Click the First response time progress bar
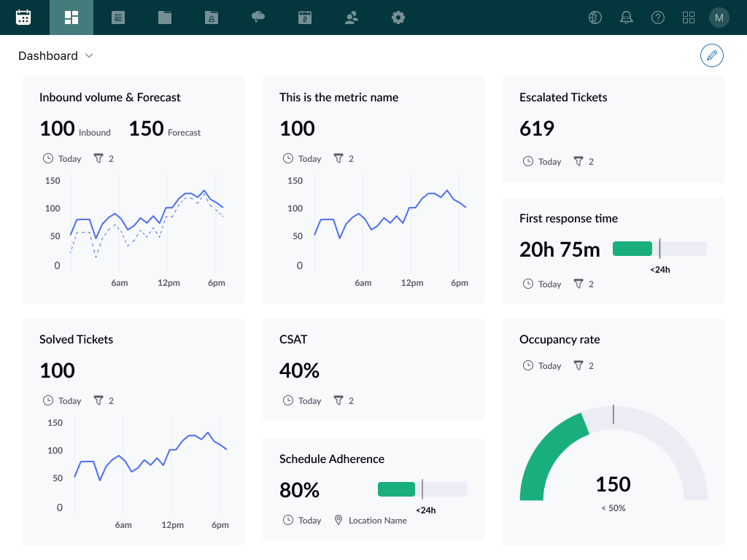This screenshot has width=747, height=560. tap(659, 249)
